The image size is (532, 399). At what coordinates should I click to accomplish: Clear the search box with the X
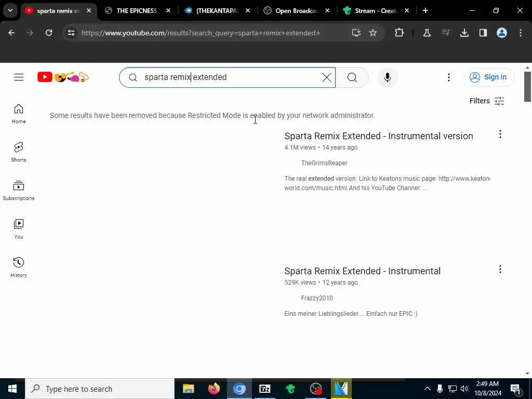click(327, 77)
